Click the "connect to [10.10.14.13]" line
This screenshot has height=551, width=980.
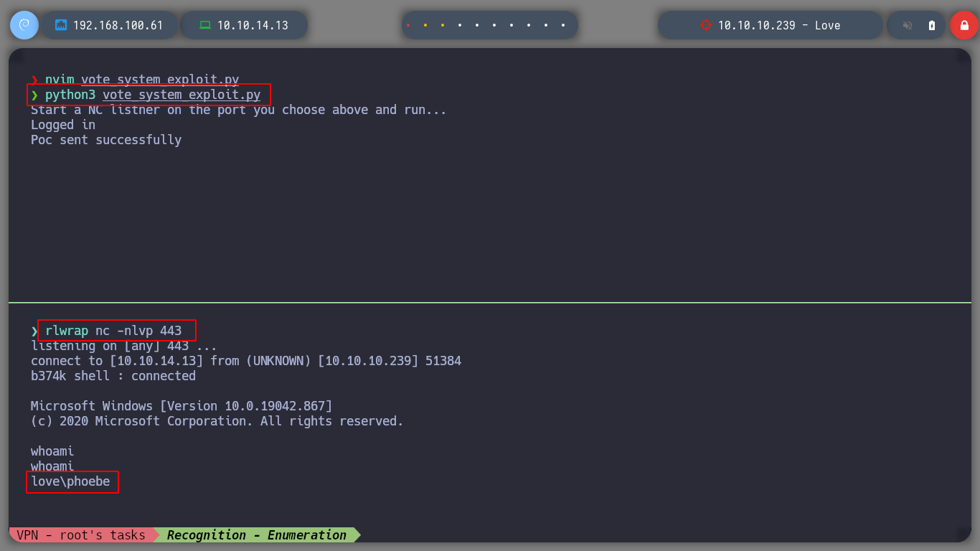click(x=246, y=361)
